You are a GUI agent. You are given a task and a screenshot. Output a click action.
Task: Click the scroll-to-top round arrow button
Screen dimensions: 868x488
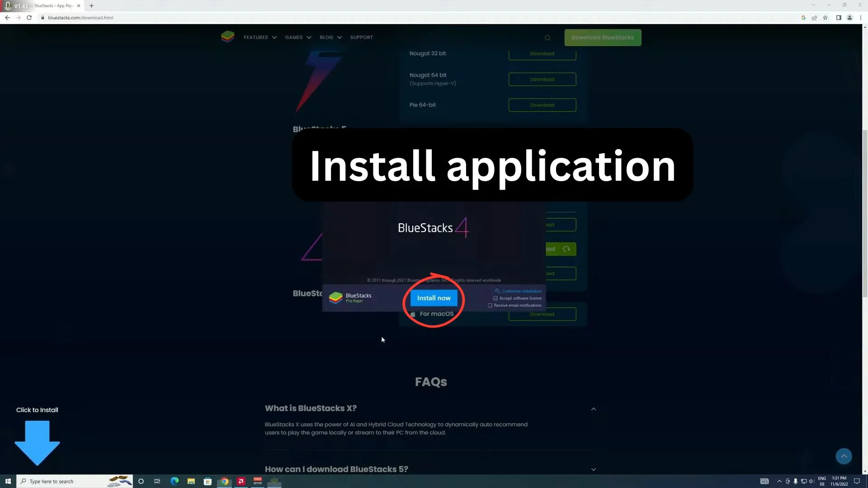(844, 456)
